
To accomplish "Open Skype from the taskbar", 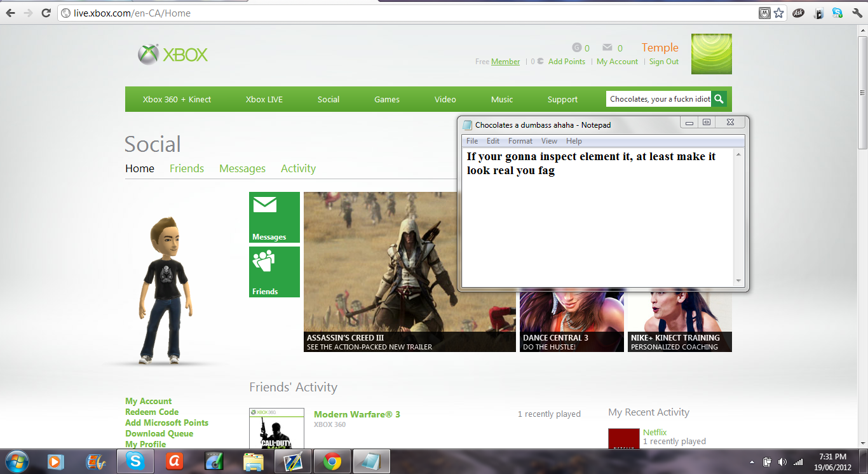I will tap(135, 461).
